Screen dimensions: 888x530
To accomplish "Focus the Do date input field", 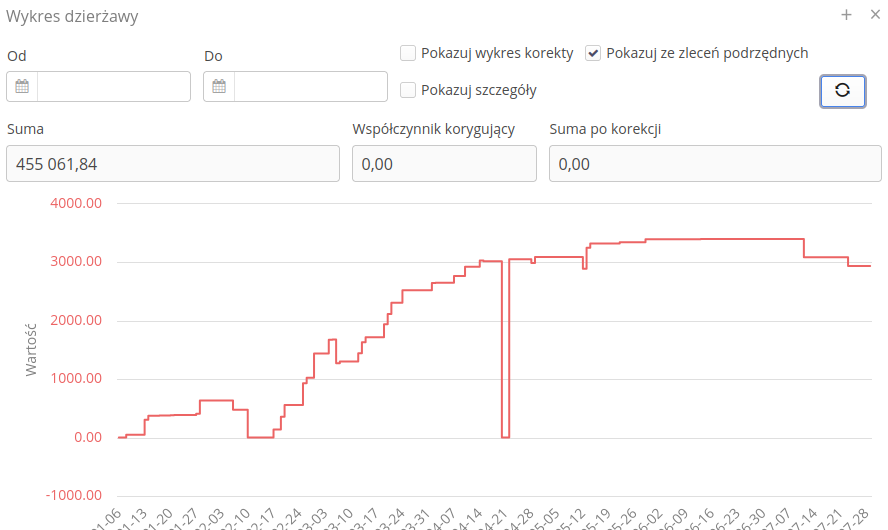I will tap(310, 87).
